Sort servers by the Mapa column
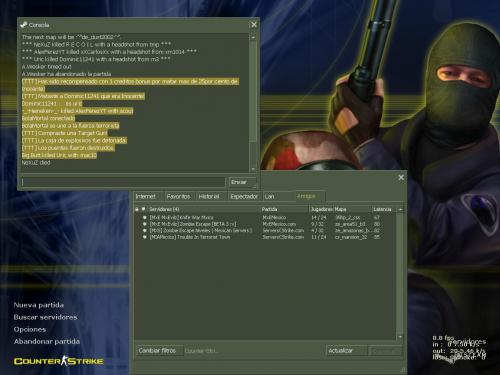This screenshot has height=375, width=500. [x=353, y=209]
